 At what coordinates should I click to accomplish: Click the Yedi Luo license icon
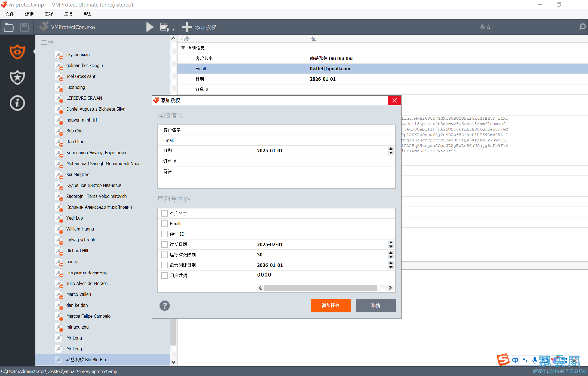click(x=59, y=218)
